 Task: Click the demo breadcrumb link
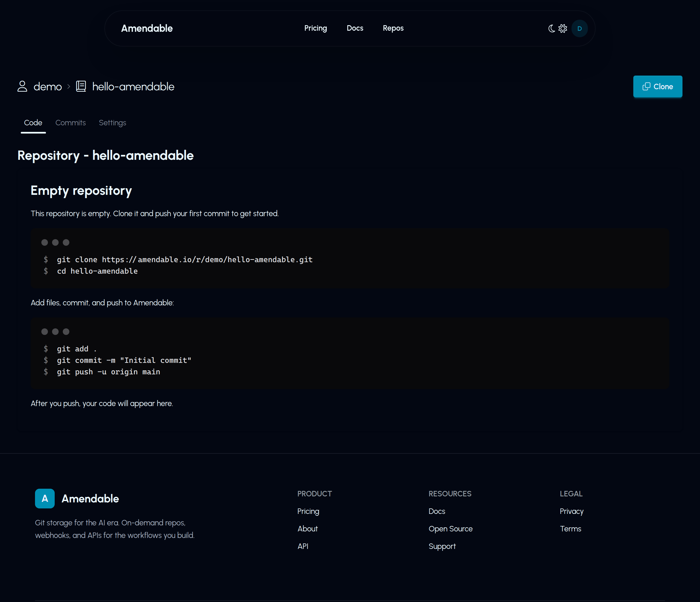pyautogui.click(x=48, y=86)
